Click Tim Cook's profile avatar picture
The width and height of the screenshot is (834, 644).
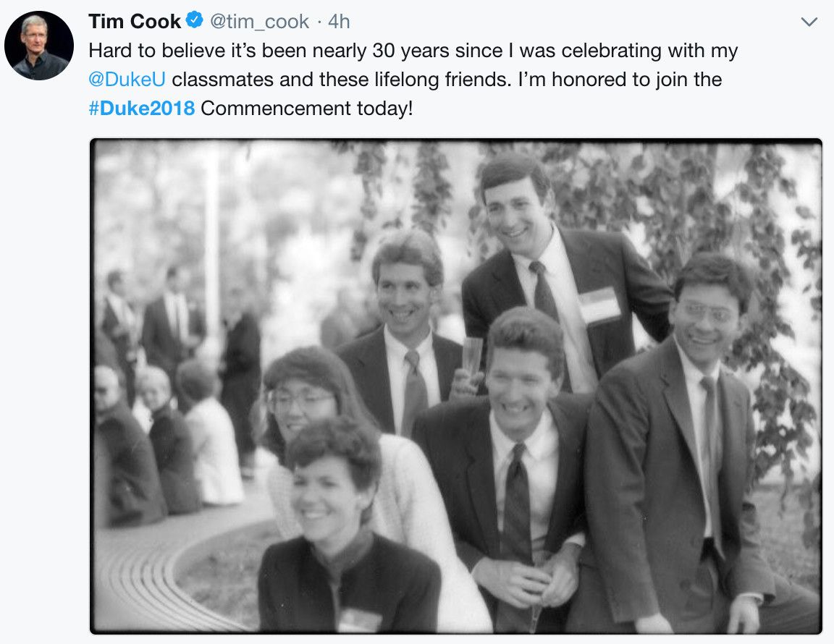tap(39, 46)
